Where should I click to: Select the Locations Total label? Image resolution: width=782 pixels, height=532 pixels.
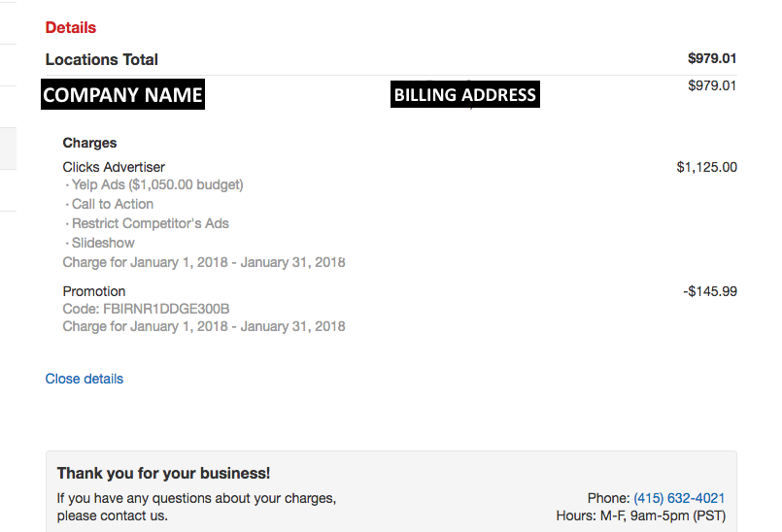click(x=102, y=59)
